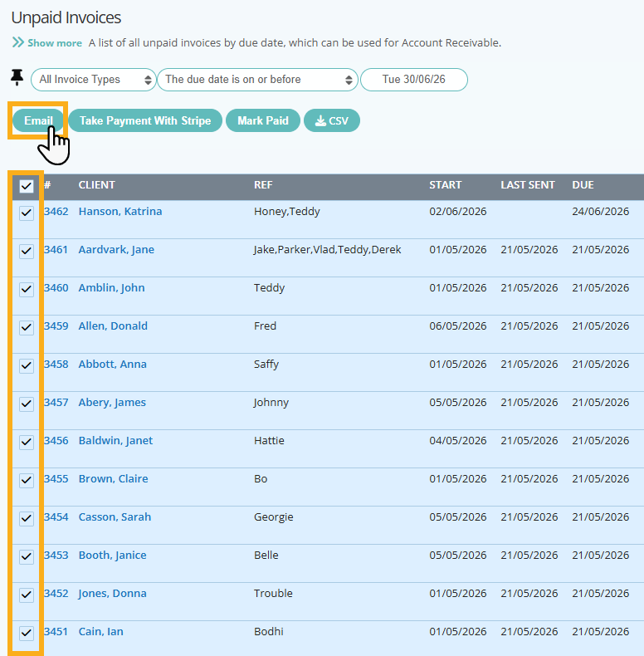Image resolution: width=644 pixels, height=656 pixels.
Task: Sort by the REF column header
Action: [x=263, y=185]
